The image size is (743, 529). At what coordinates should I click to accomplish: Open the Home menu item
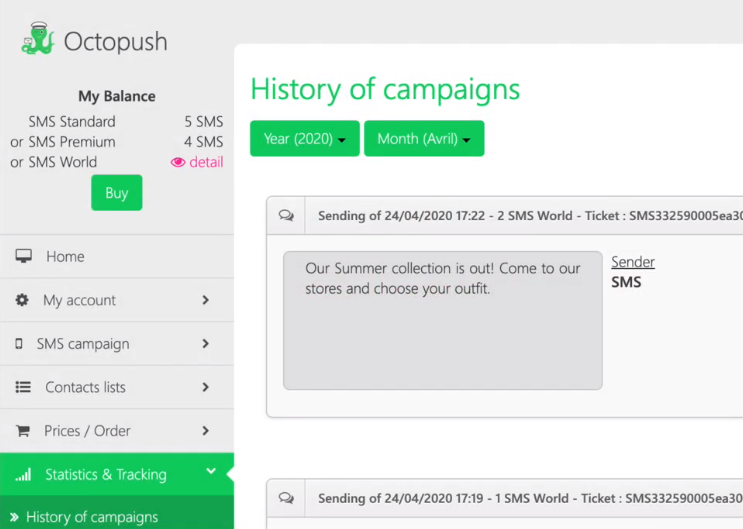(x=65, y=257)
